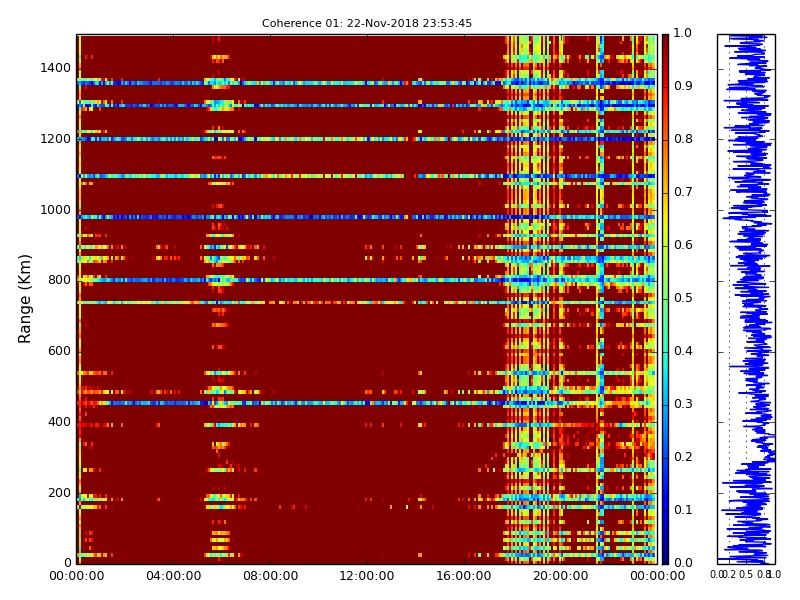This screenshot has width=800, height=600.
Task: Click the 04:00:00 time axis label
Action: point(173,576)
